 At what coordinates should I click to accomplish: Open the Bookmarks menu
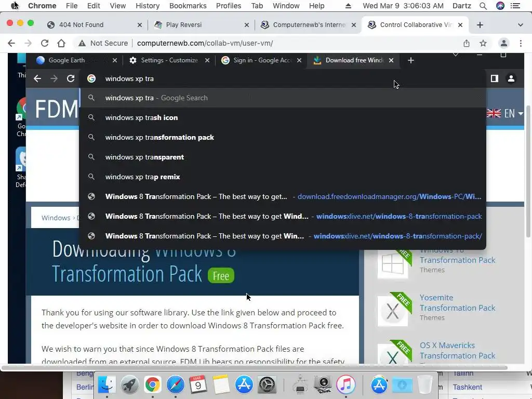click(x=188, y=6)
